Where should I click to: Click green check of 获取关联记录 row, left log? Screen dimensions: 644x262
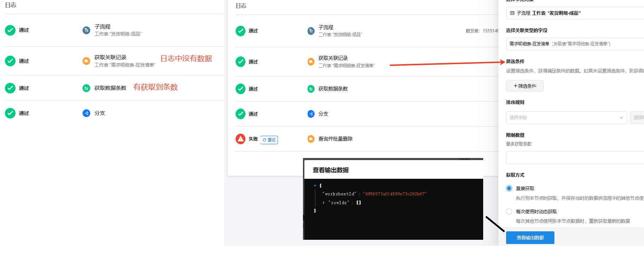tap(10, 61)
